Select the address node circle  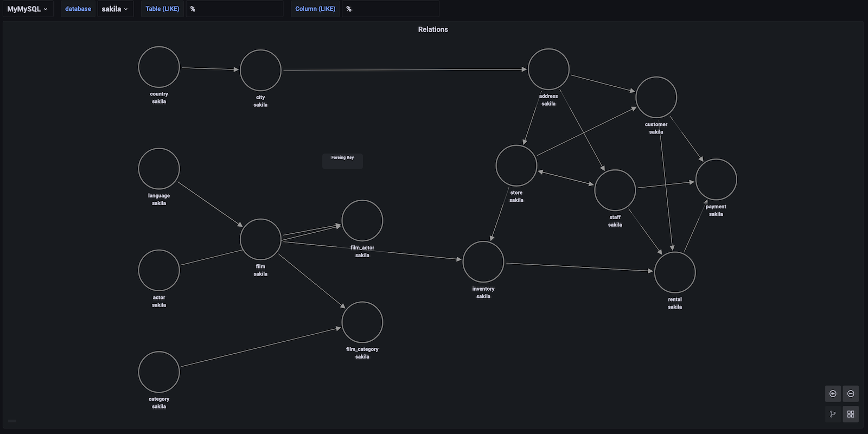tap(548, 69)
